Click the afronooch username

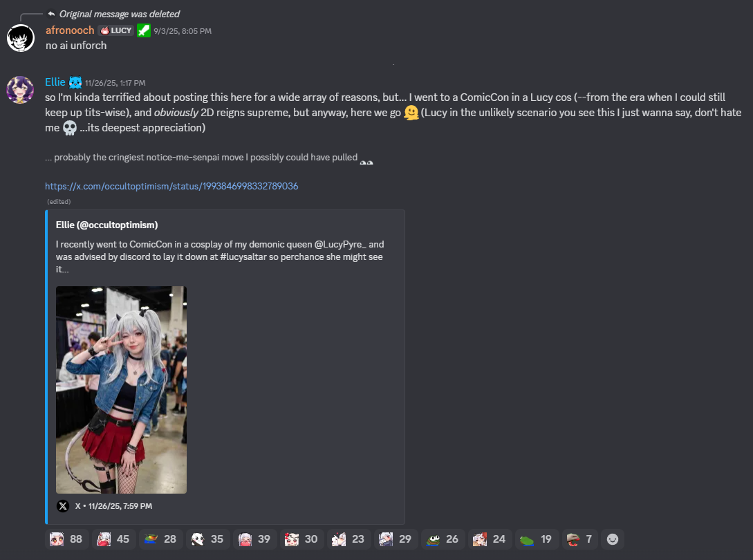coord(70,30)
